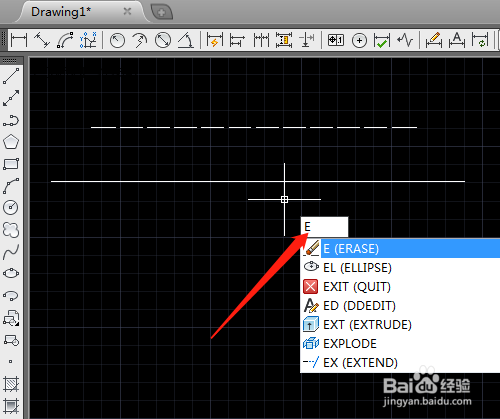This screenshot has width=500, height=419.
Task: Click the Dimension Space icon
Action: click(284, 40)
